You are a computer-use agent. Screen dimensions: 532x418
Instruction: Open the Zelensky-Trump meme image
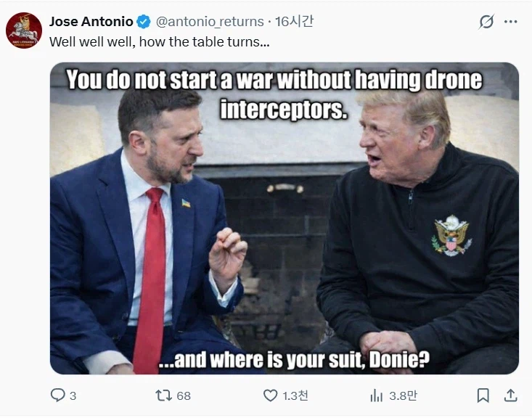[x=285, y=218]
